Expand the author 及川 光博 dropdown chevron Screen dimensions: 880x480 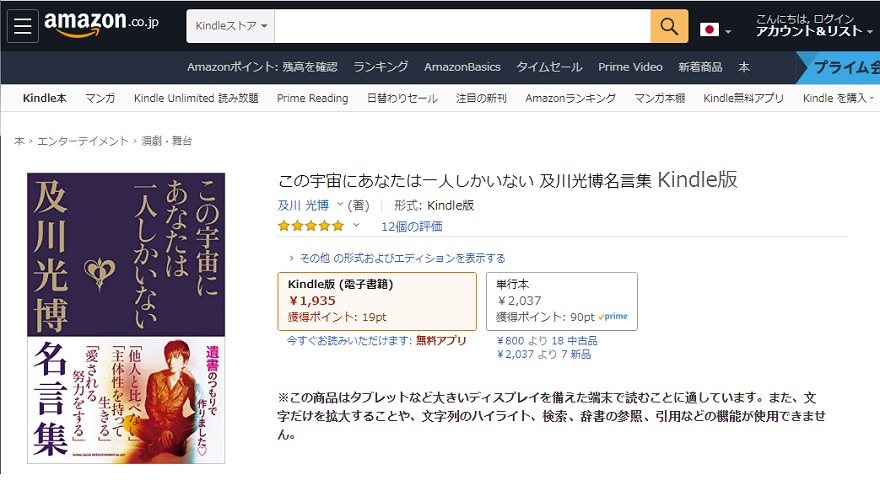tap(340, 204)
